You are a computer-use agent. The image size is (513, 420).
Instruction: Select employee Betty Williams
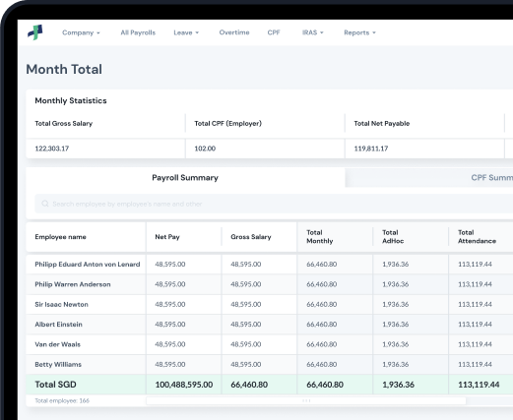click(x=58, y=364)
